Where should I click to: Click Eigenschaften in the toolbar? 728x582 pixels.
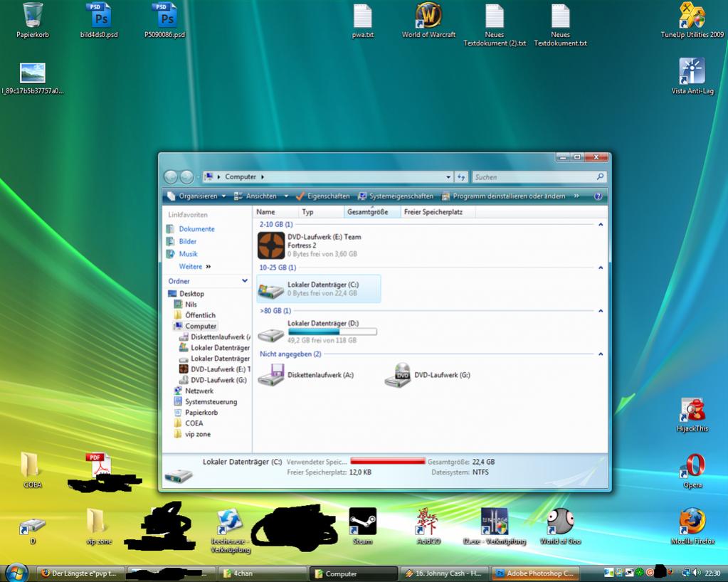(322, 196)
